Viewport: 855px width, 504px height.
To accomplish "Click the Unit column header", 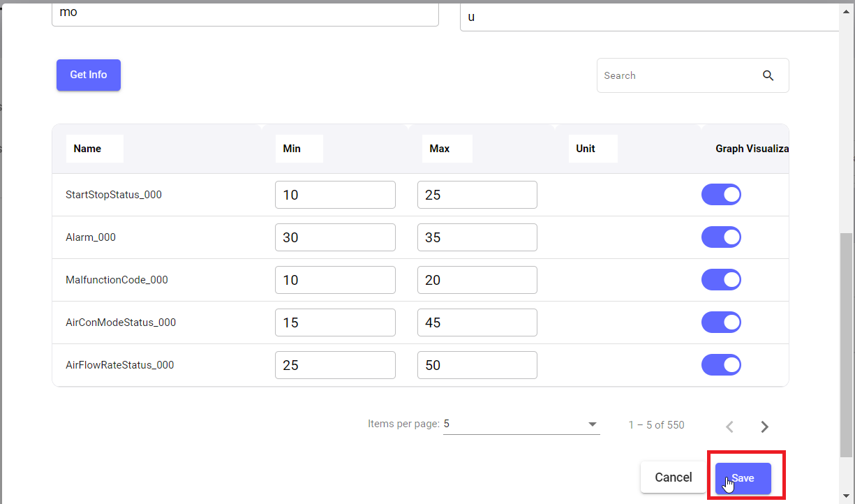I will click(x=593, y=149).
